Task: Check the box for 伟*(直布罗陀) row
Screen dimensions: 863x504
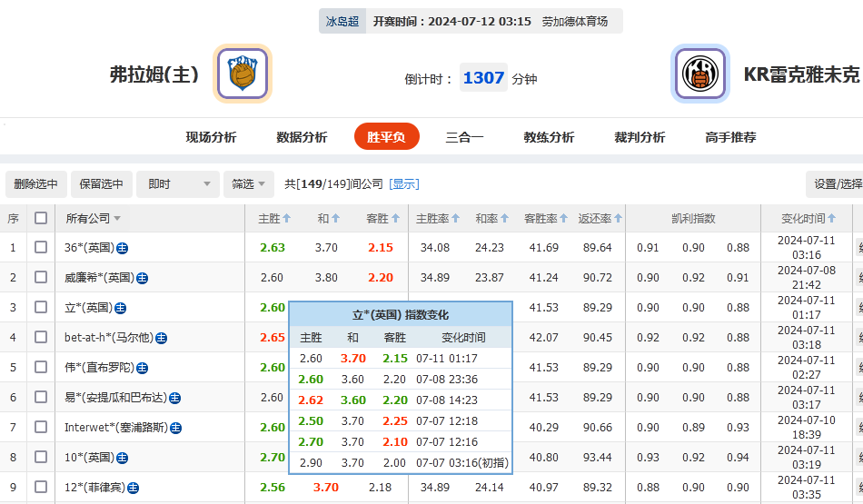Action: coord(41,367)
